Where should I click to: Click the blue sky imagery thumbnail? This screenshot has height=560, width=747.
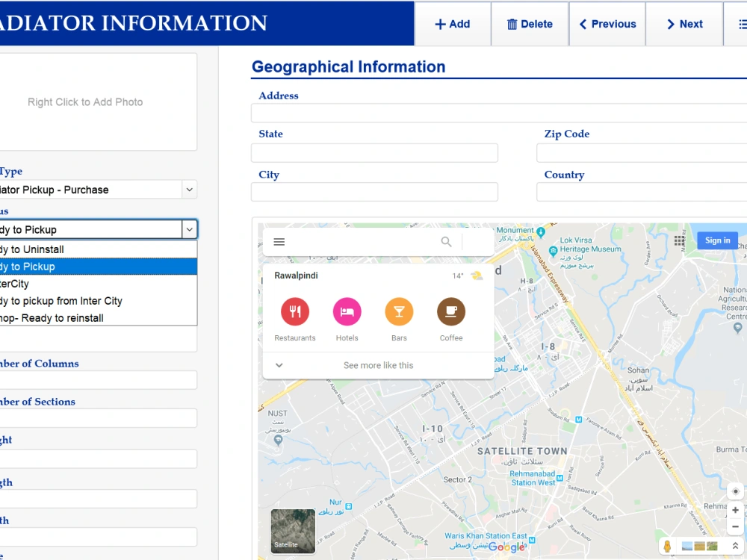pos(687,547)
